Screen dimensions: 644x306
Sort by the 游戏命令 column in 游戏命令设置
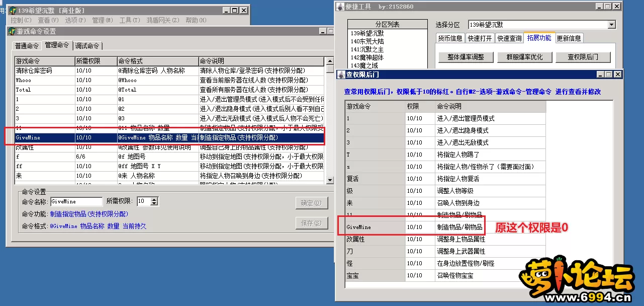45,61
